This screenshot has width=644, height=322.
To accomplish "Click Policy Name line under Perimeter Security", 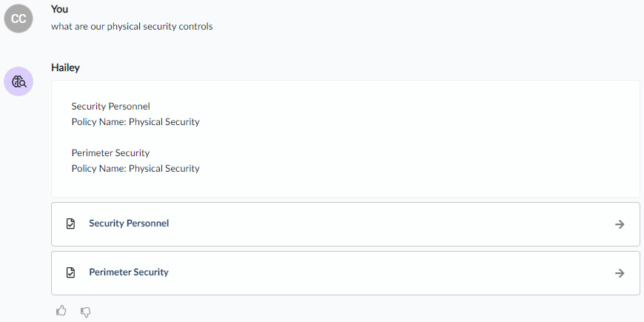I will (x=135, y=169).
